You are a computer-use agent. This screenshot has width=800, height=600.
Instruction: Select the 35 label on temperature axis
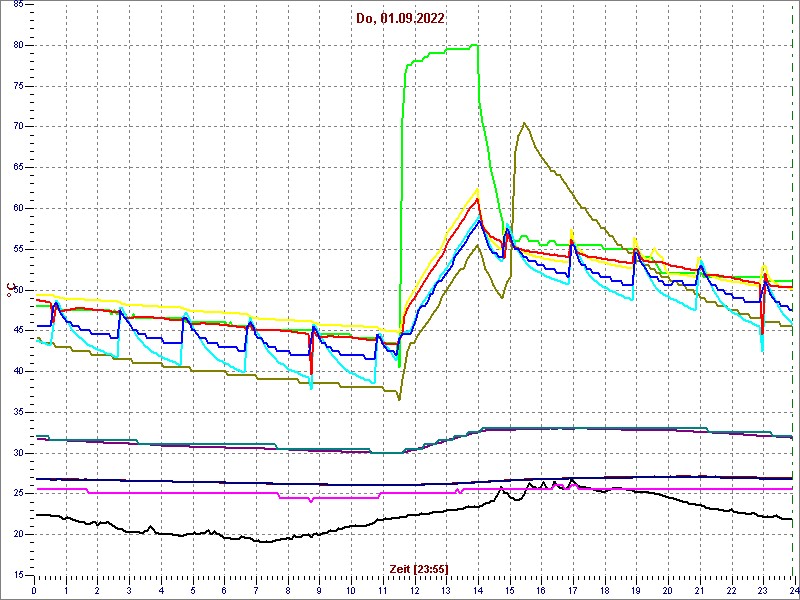18,412
